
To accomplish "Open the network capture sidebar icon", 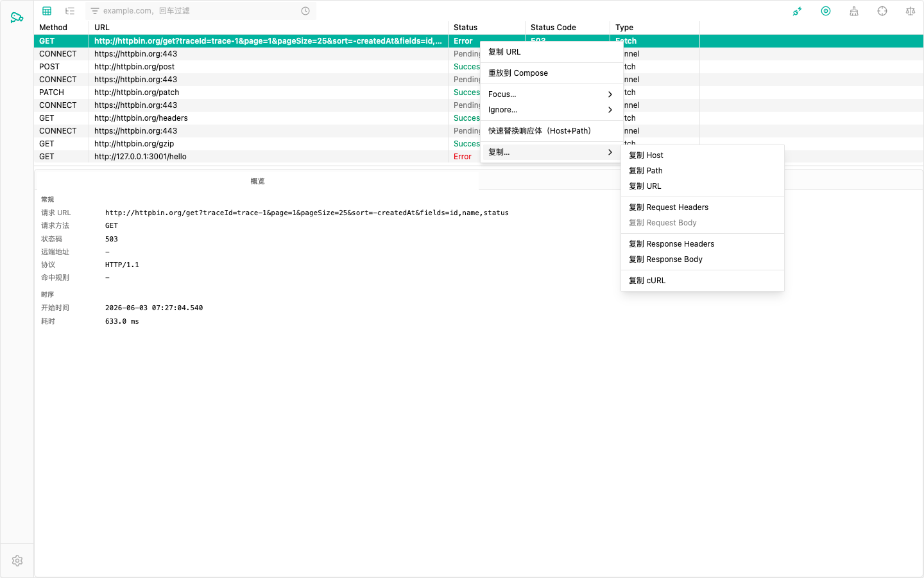I will (x=17, y=17).
